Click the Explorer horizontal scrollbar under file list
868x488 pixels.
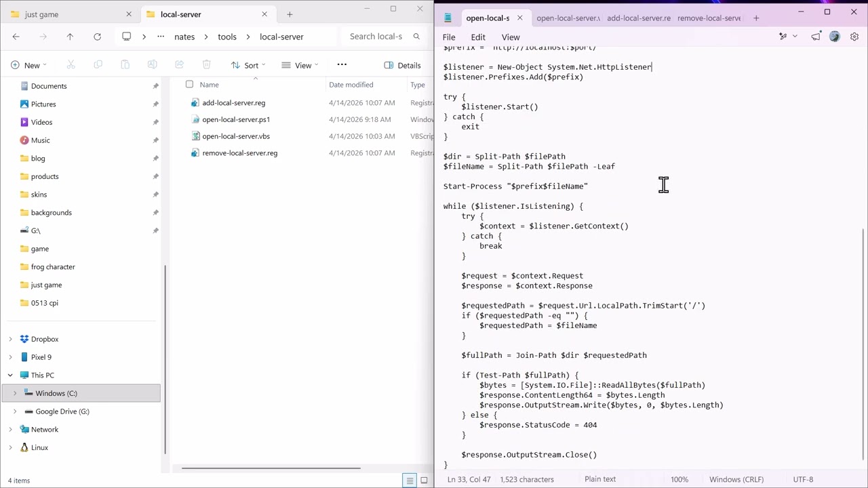click(x=271, y=468)
